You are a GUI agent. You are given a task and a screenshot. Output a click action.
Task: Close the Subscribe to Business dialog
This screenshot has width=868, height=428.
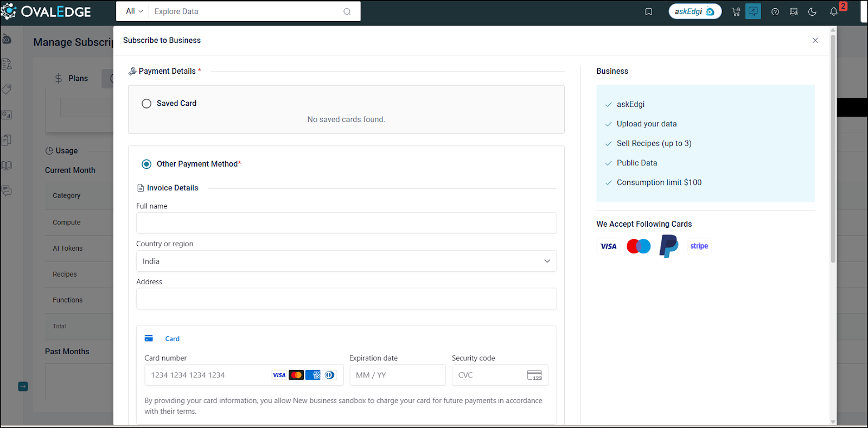click(815, 40)
